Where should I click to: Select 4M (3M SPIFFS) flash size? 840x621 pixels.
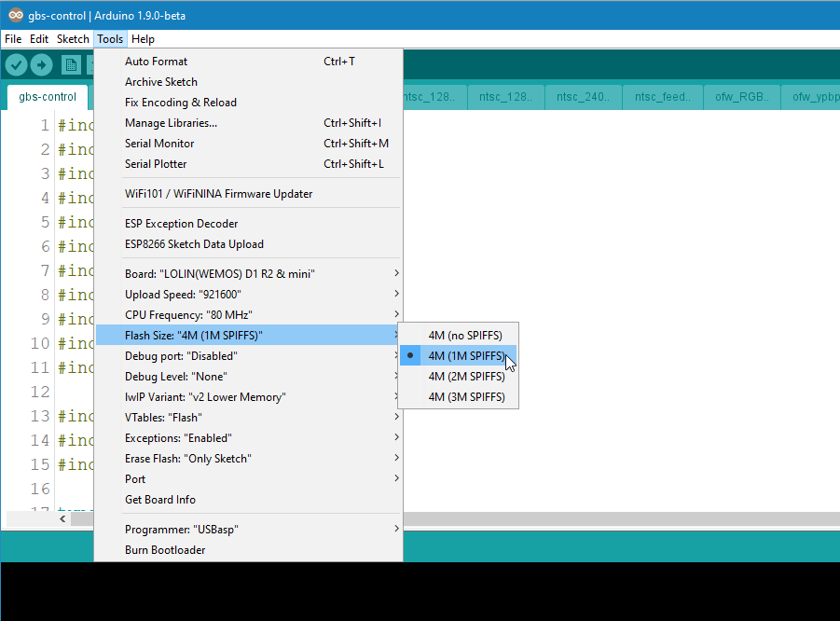tap(465, 396)
